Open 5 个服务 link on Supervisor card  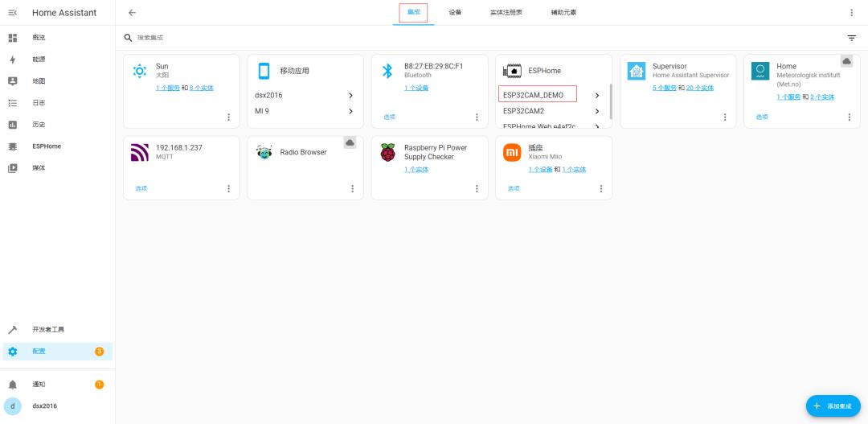click(x=665, y=89)
